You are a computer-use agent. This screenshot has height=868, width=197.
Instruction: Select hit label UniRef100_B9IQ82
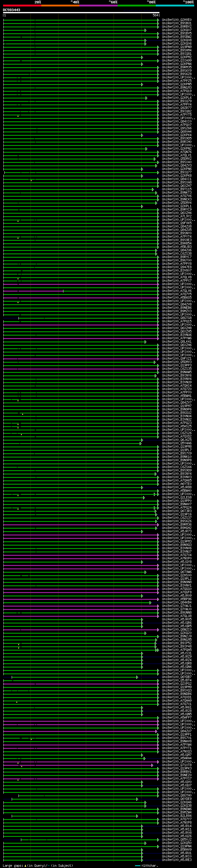click(177, 111)
